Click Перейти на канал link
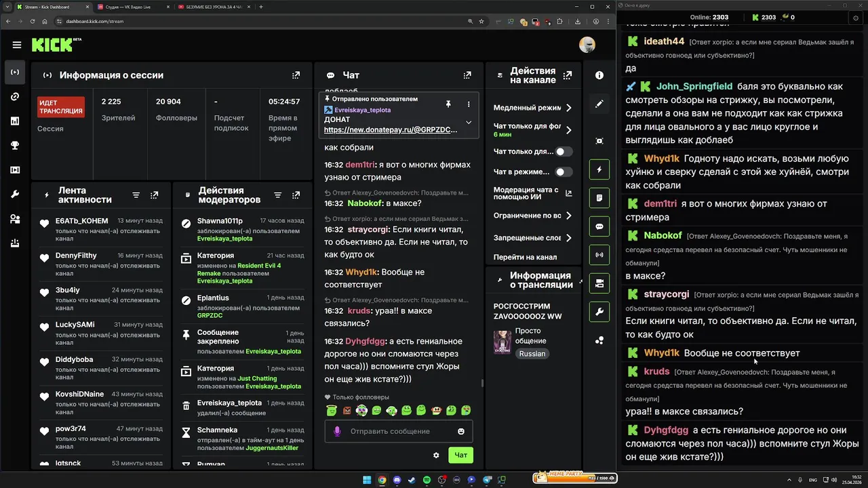This screenshot has width=868, height=488. coord(525,258)
